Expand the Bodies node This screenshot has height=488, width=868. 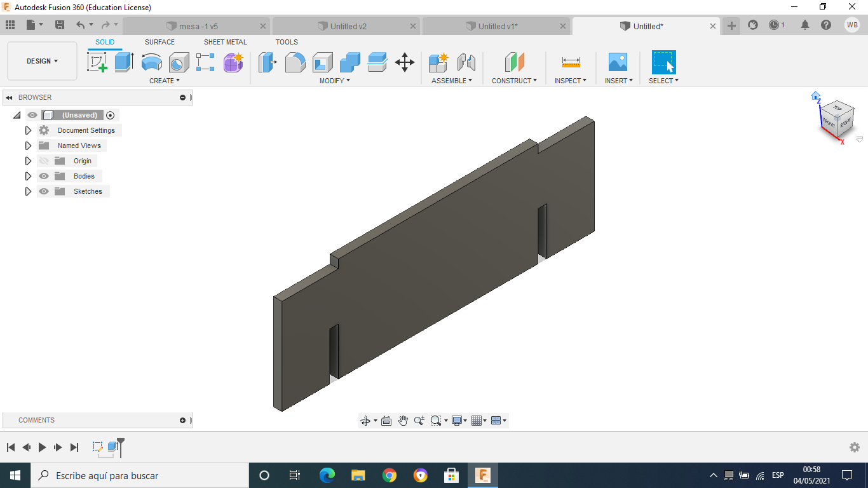click(28, 176)
